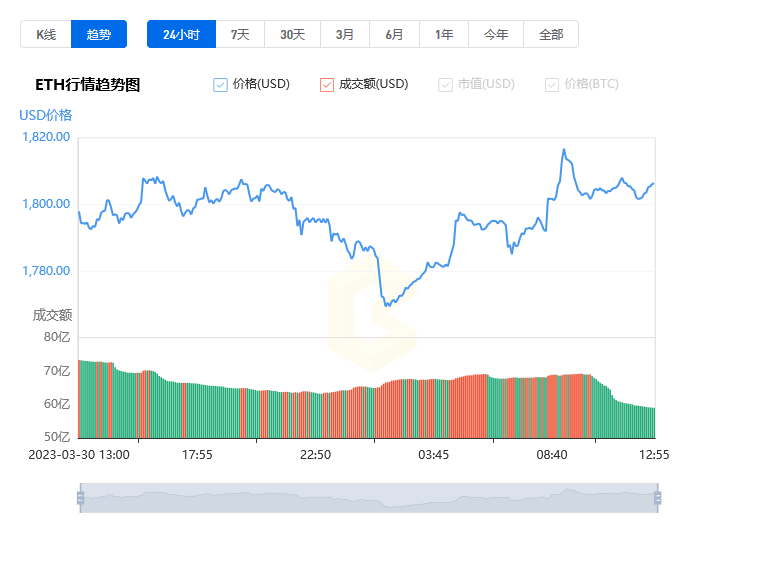Click the middle of the timeline navigator
The width and height of the screenshot is (780, 563).
click(x=369, y=498)
